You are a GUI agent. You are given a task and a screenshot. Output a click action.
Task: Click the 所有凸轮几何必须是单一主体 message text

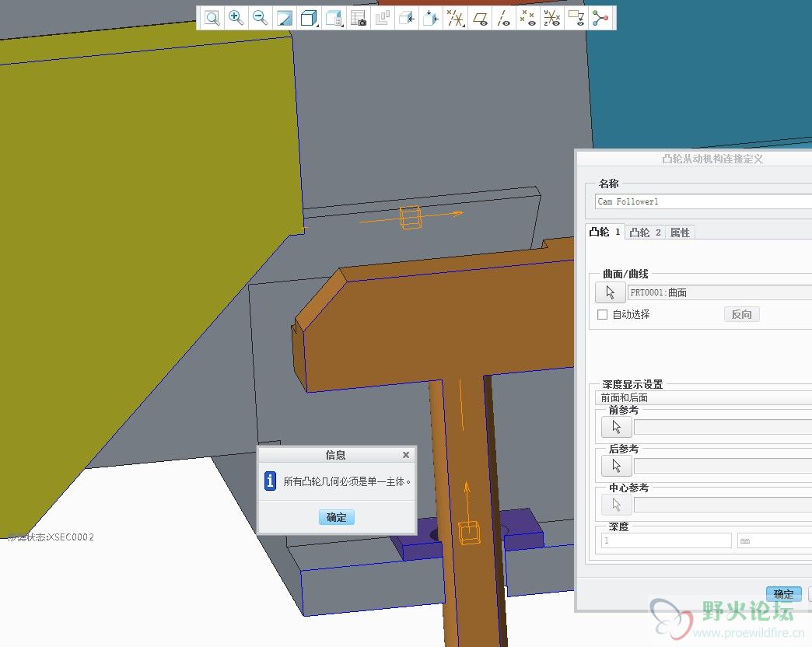[x=346, y=481]
